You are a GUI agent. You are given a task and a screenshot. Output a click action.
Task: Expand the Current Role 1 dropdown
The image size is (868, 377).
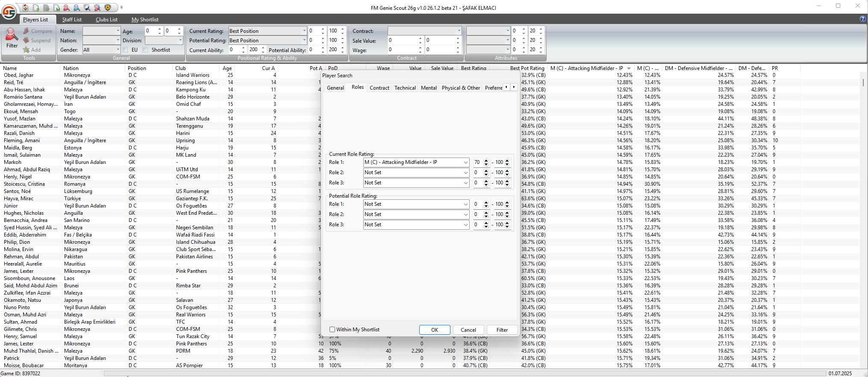coord(465,162)
